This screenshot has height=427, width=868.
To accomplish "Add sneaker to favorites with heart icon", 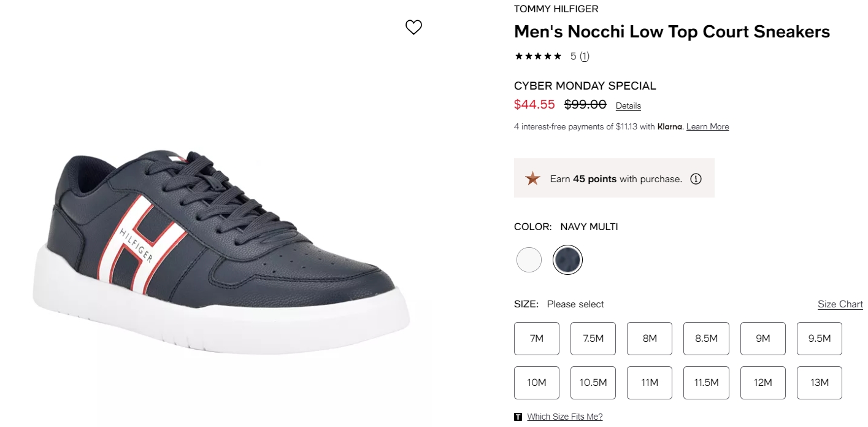I will pyautogui.click(x=414, y=27).
